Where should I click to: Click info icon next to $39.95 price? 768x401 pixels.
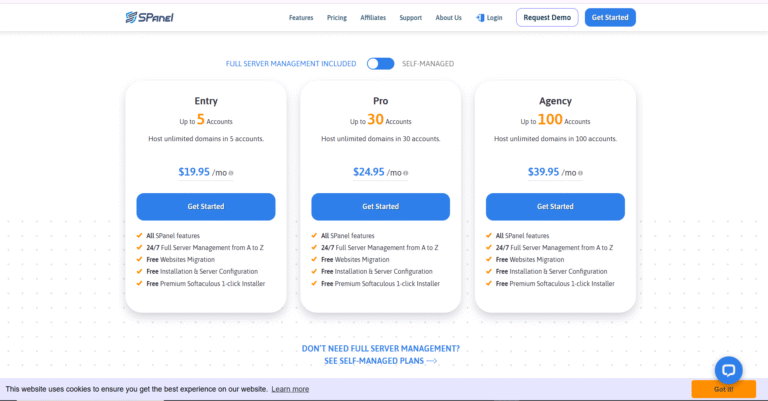pos(580,173)
